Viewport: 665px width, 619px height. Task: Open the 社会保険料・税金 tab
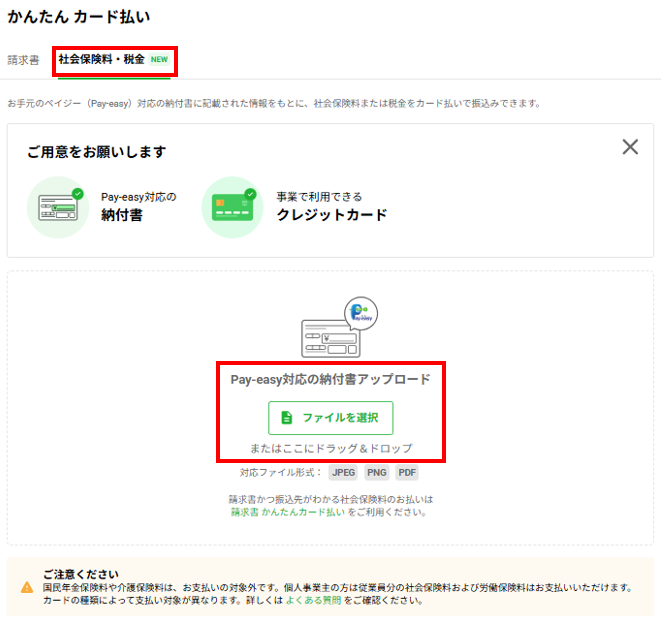point(114,59)
